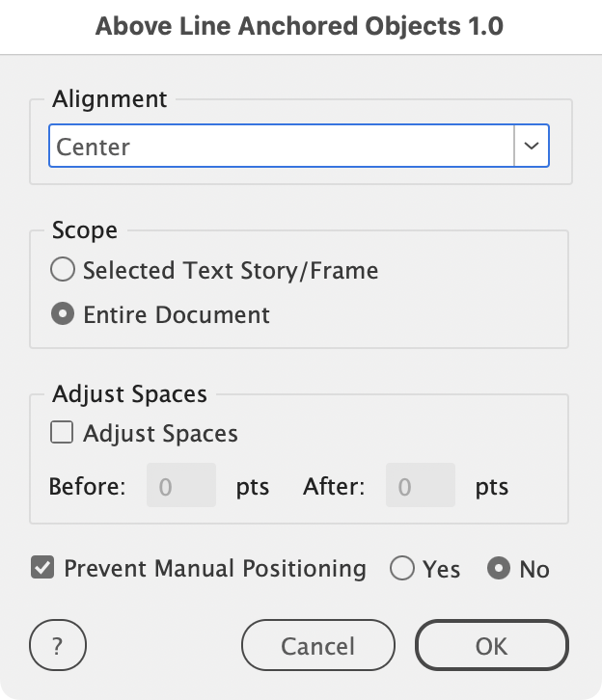Click the dialog title Above Line Anchored Objects
The height and width of the screenshot is (700, 602).
[299, 26]
